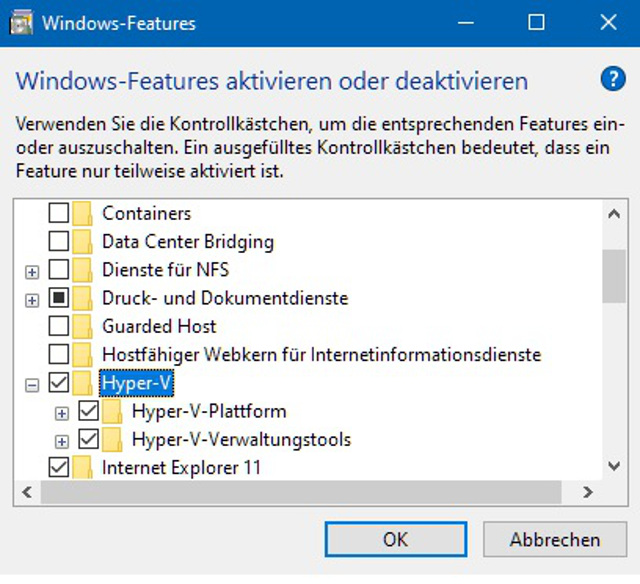This screenshot has height=584, width=640.
Task: Tick the Dienste für NFS checkbox
Action: 59,269
